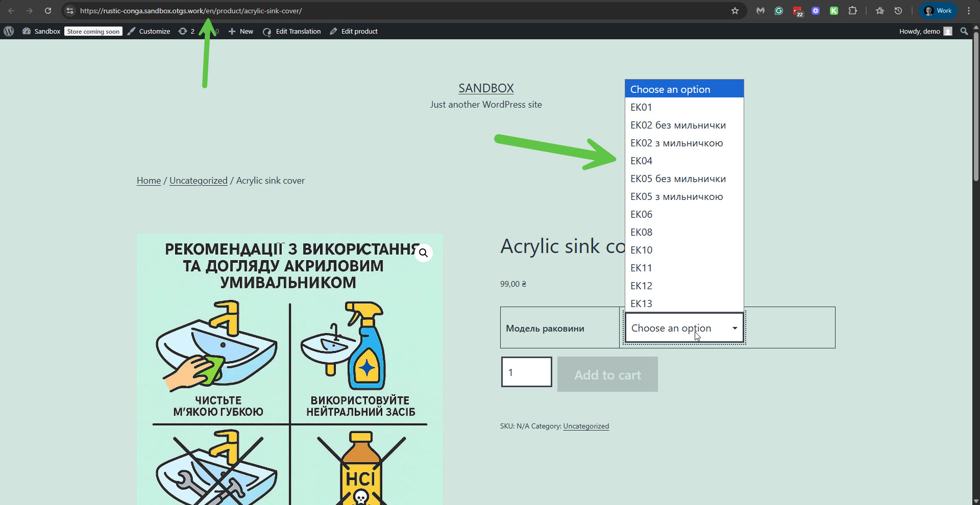The width and height of the screenshot is (980, 505).
Task: Open the Chrome three-dot menu
Action: [968, 11]
